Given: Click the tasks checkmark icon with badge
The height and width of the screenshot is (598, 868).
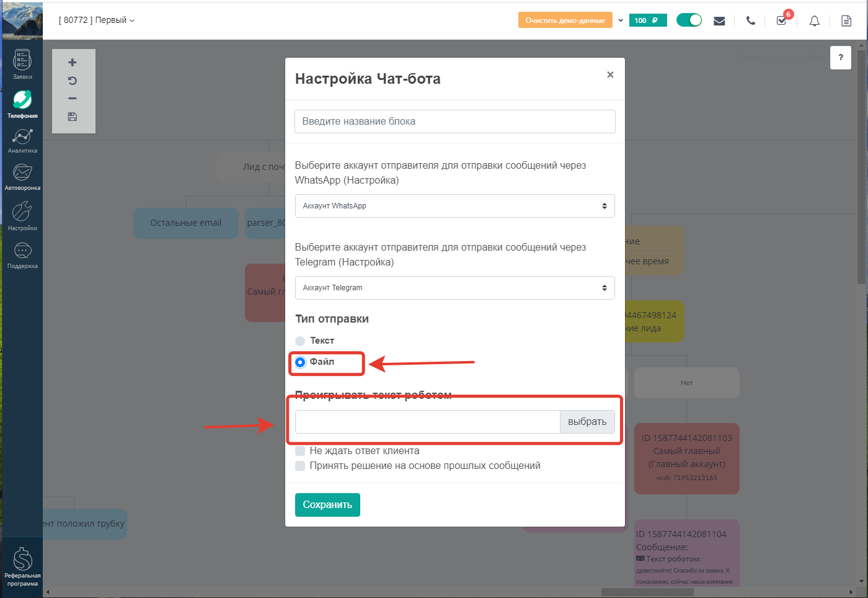Looking at the screenshot, I should [x=782, y=20].
